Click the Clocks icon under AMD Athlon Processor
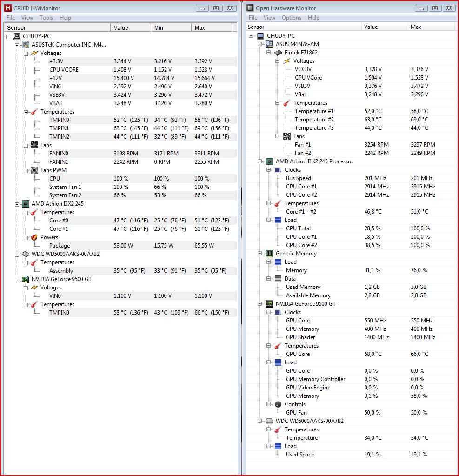The image size is (459, 476). click(x=278, y=170)
